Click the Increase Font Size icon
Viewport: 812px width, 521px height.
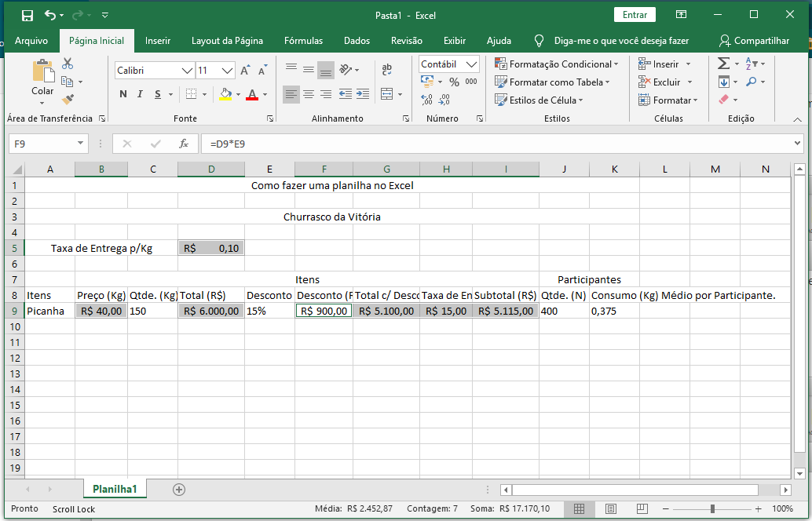[245, 71]
